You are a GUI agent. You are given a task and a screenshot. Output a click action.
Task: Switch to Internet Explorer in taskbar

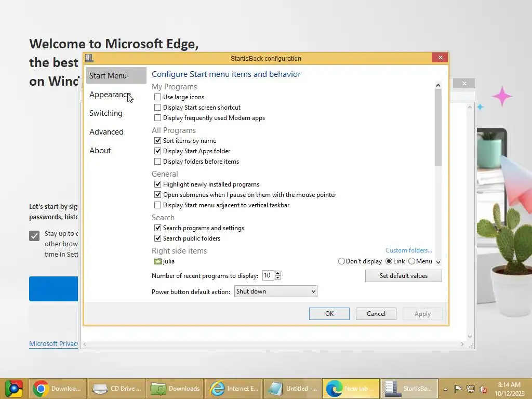tap(234, 389)
